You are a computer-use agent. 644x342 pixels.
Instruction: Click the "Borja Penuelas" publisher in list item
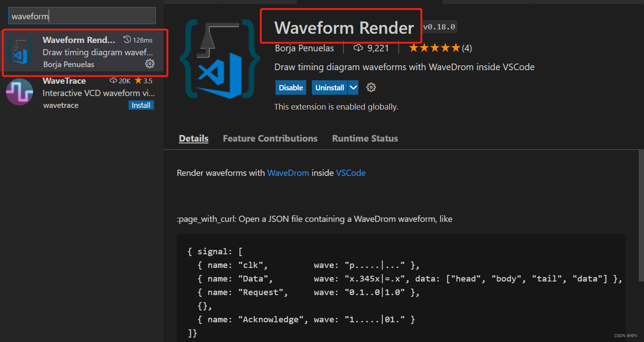[x=69, y=64]
